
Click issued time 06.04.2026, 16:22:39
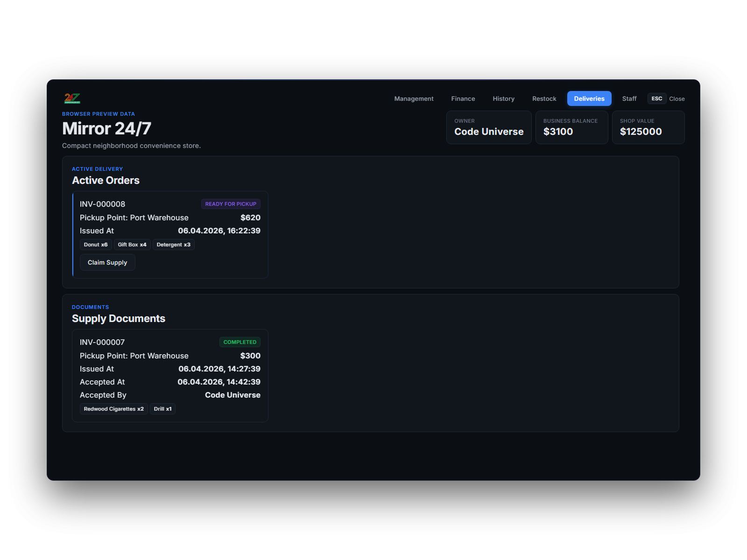219,231
